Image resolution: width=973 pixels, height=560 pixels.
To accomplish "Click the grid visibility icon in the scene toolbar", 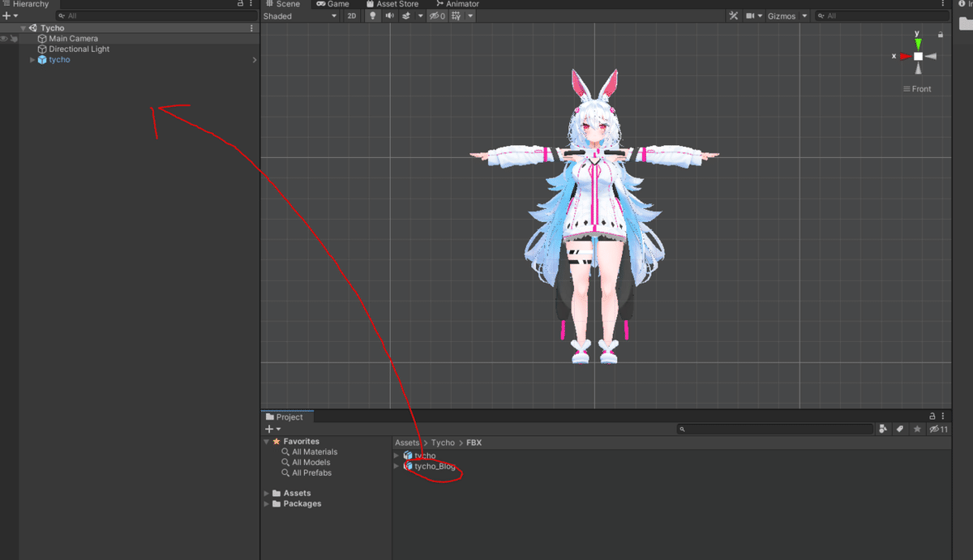I will 457,16.
